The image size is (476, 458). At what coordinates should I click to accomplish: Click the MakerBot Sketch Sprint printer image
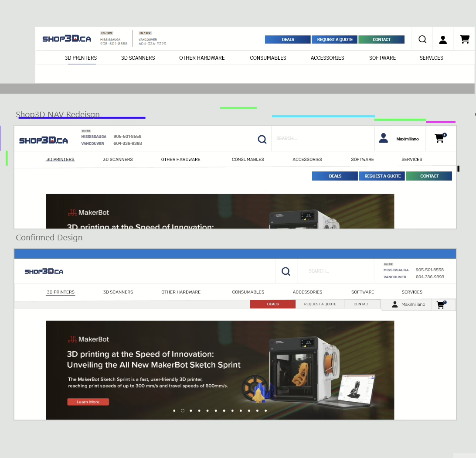(x=305, y=369)
